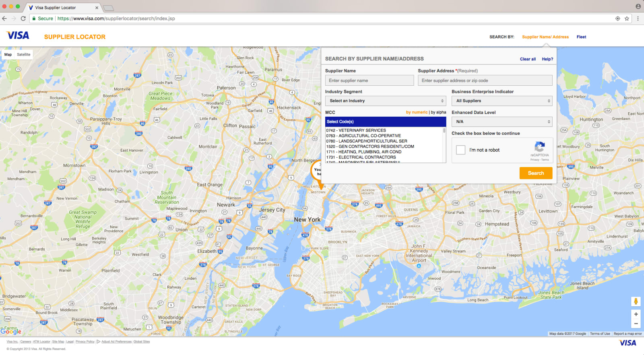Click the AdChoices triangle icon in the footer
644x355 pixels.
click(x=98, y=342)
